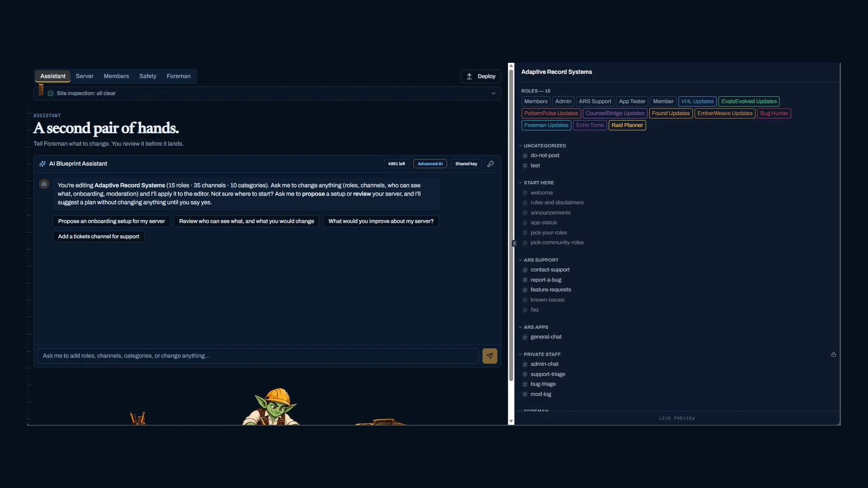This screenshot has width=868, height=488.
Task: Switch to the Assistant tab
Action: (x=53, y=76)
